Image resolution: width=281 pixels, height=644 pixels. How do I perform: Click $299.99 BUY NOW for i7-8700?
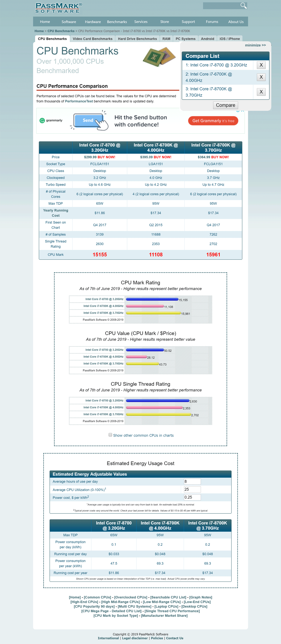100,157
